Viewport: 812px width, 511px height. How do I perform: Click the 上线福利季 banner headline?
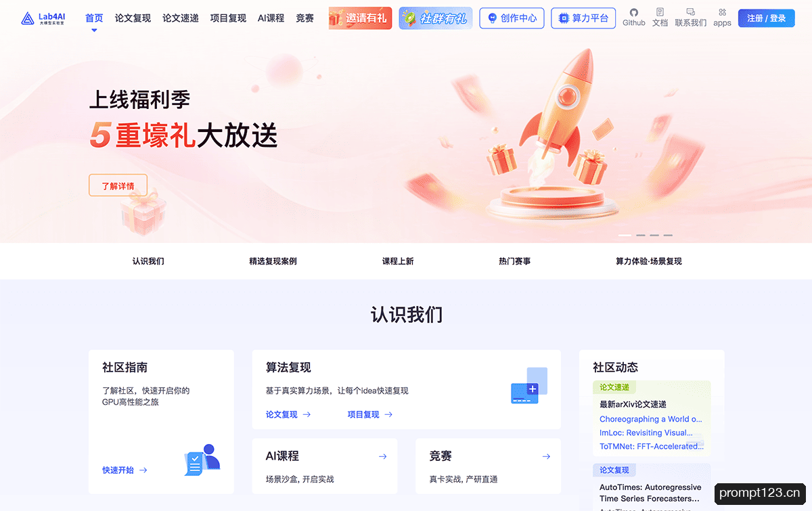click(139, 99)
